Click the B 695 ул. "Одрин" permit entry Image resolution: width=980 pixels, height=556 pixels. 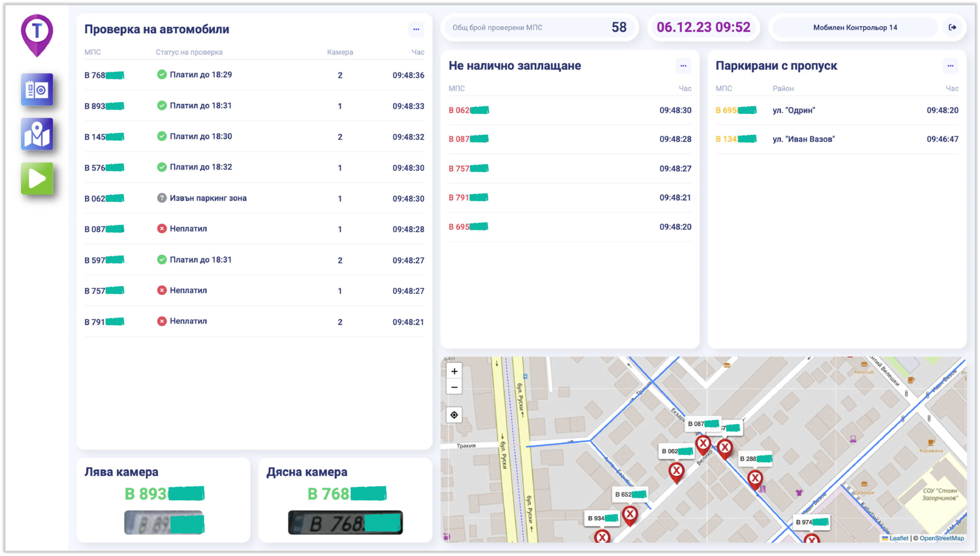[x=793, y=110]
